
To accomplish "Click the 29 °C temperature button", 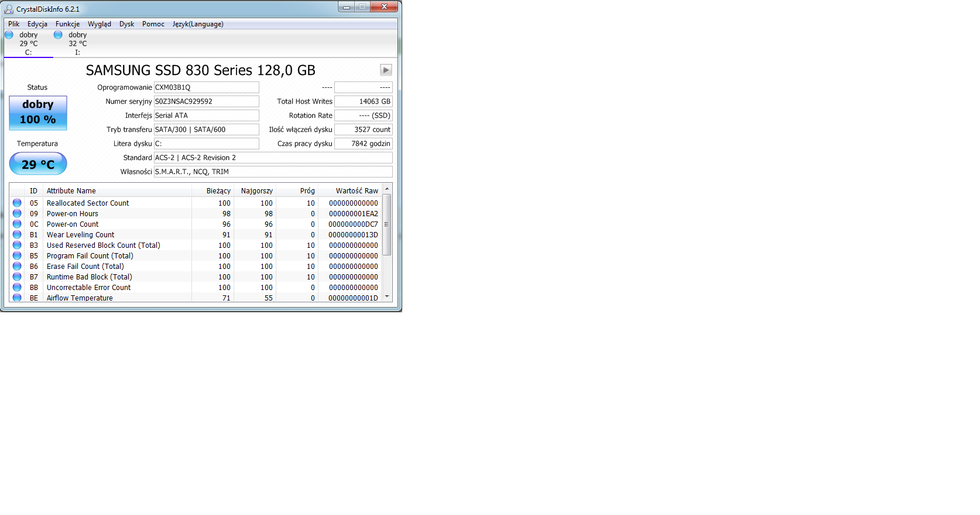I will [x=38, y=164].
